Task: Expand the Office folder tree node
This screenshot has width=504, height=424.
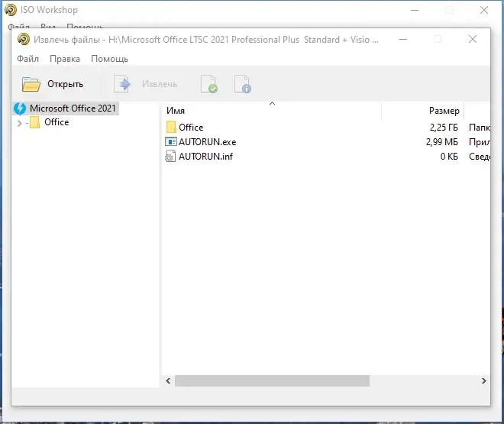Action: click(19, 123)
